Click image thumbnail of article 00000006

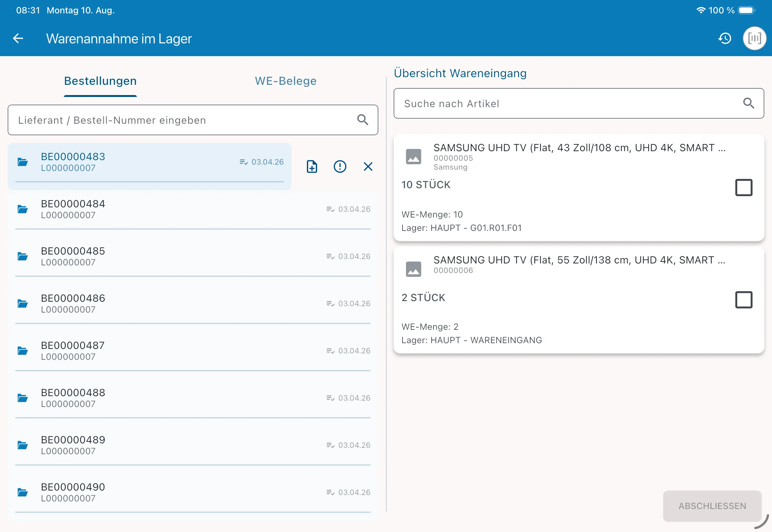coord(413,269)
